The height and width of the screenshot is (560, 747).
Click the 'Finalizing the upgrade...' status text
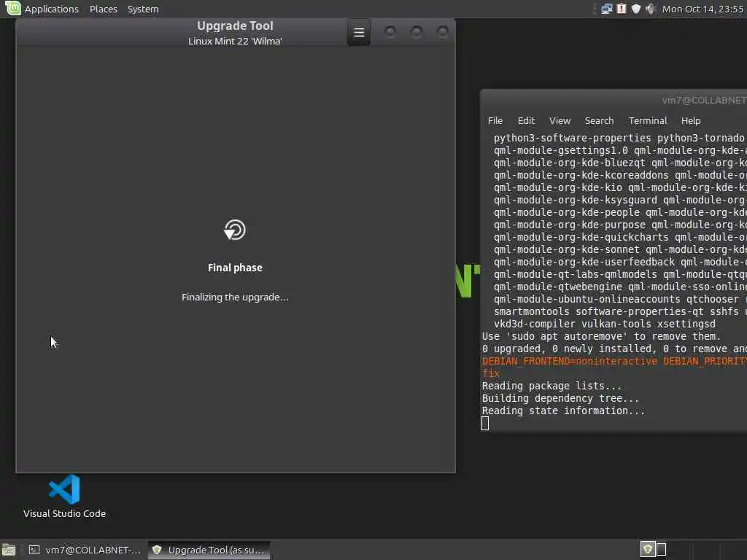point(235,297)
